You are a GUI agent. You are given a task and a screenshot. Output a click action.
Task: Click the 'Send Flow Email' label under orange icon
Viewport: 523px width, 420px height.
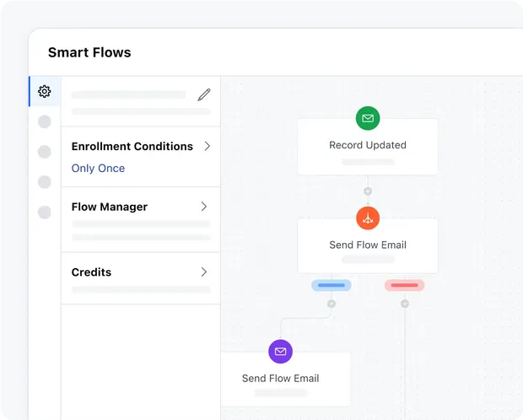pos(368,245)
